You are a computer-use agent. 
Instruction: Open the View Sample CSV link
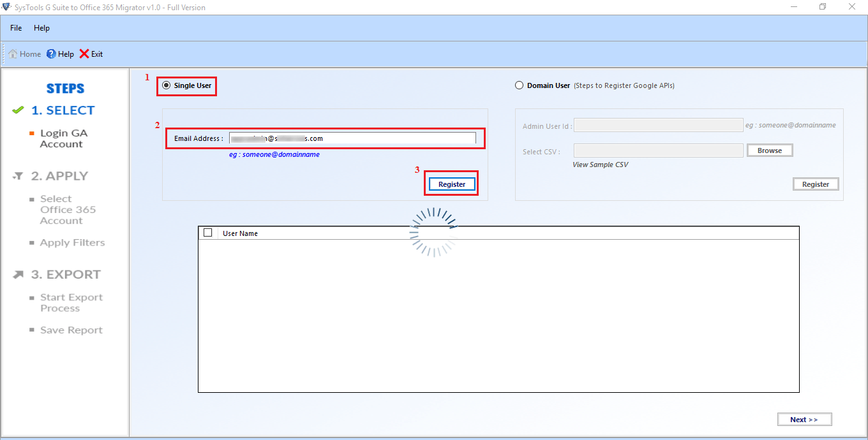tap(600, 165)
